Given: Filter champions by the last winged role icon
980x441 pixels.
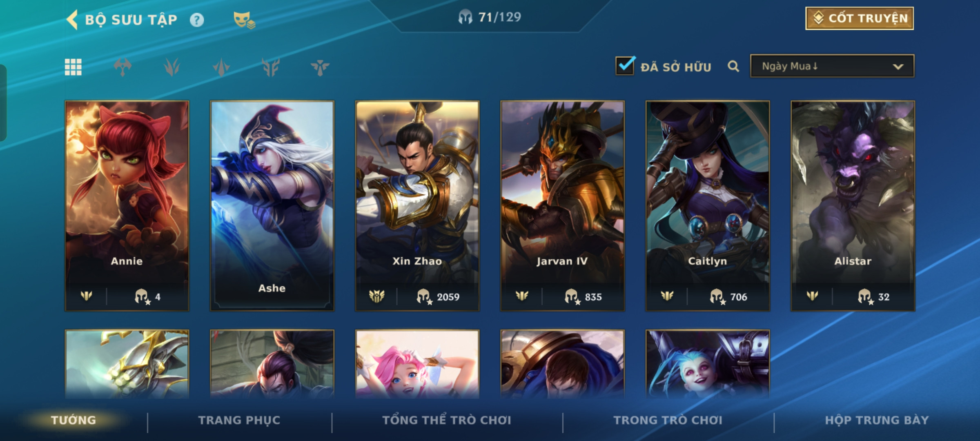Looking at the screenshot, I should (320, 67).
